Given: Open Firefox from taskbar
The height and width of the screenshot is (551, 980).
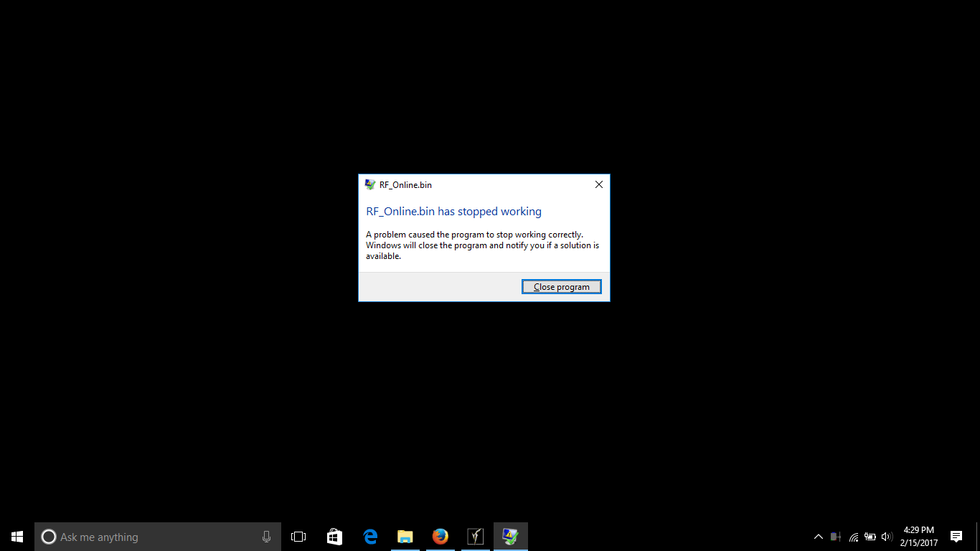Looking at the screenshot, I should pyautogui.click(x=440, y=537).
